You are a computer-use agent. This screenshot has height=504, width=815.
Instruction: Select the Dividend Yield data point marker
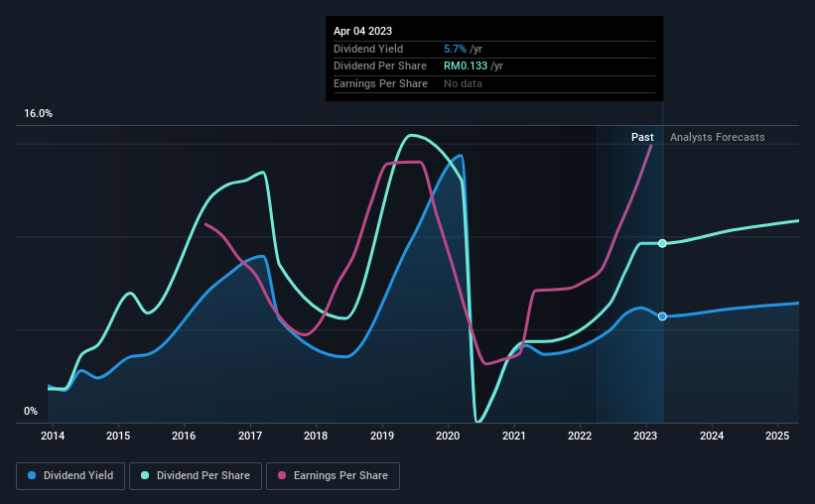[662, 316]
